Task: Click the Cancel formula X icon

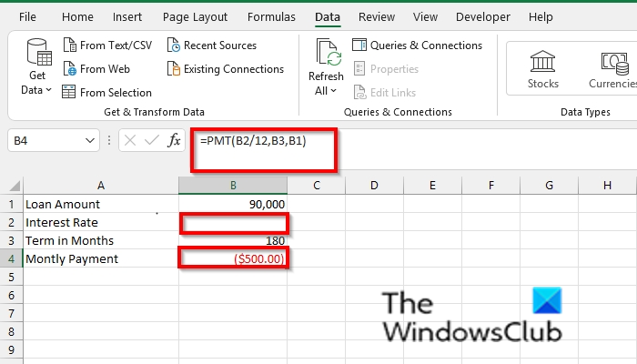Action: click(x=130, y=140)
